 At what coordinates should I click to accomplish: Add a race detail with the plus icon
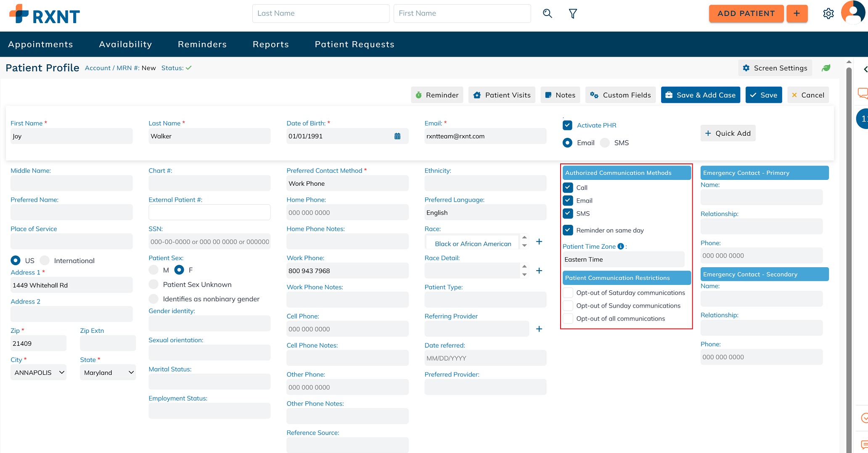click(539, 271)
